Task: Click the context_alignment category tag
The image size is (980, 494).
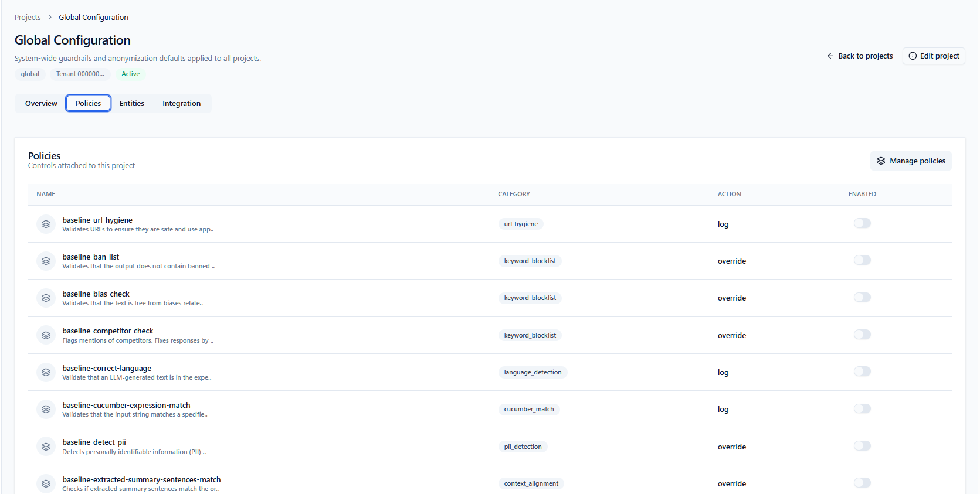Action: tap(531, 483)
